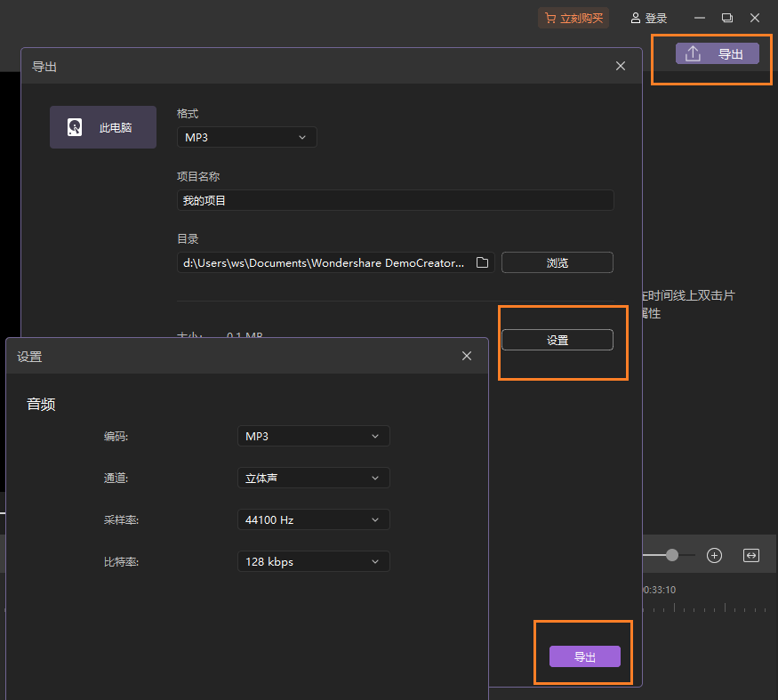
Task: Expand the 编码 MP3 dropdown
Action: (x=313, y=436)
